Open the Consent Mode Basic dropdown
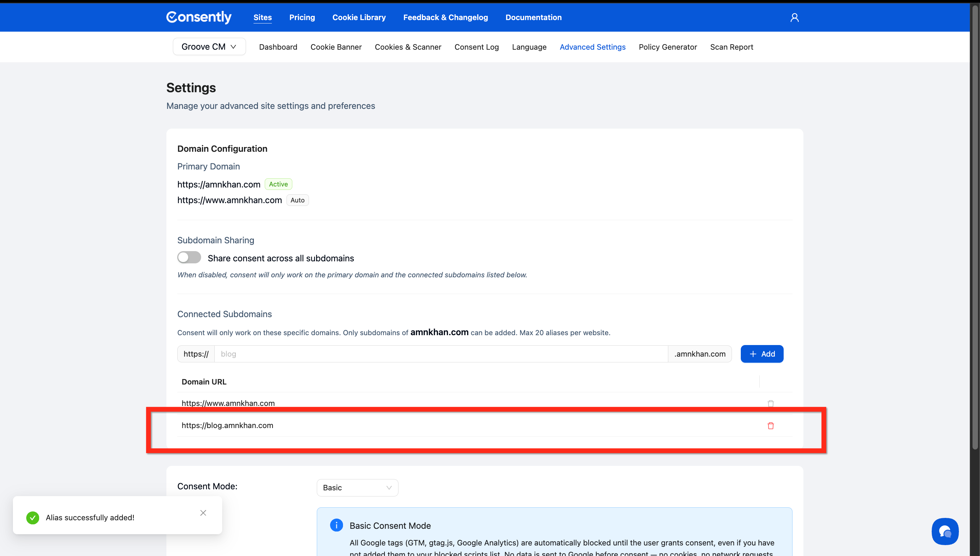The width and height of the screenshot is (980, 556). (x=357, y=488)
